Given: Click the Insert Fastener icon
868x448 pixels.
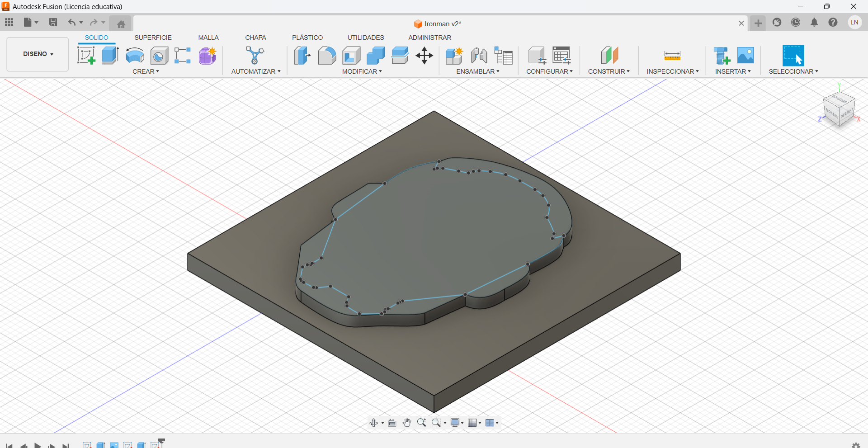Looking at the screenshot, I should (722, 56).
